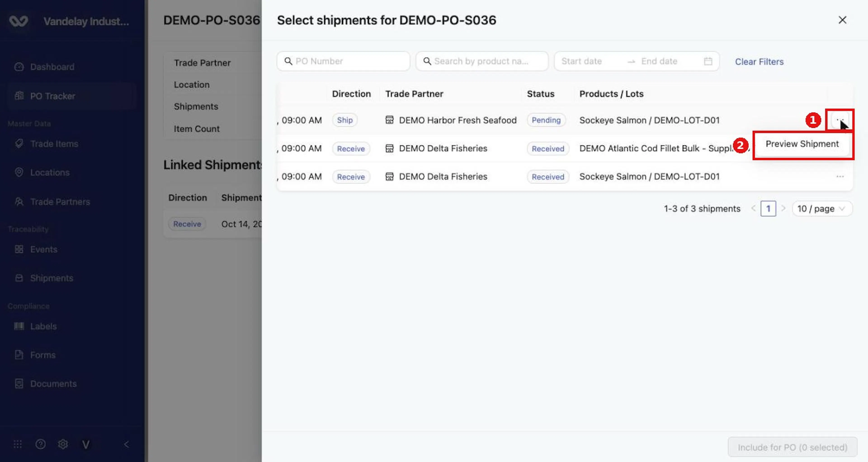Click the V user avatar
This screenshot has width=868, height=462.
click(x=86, y=444)
